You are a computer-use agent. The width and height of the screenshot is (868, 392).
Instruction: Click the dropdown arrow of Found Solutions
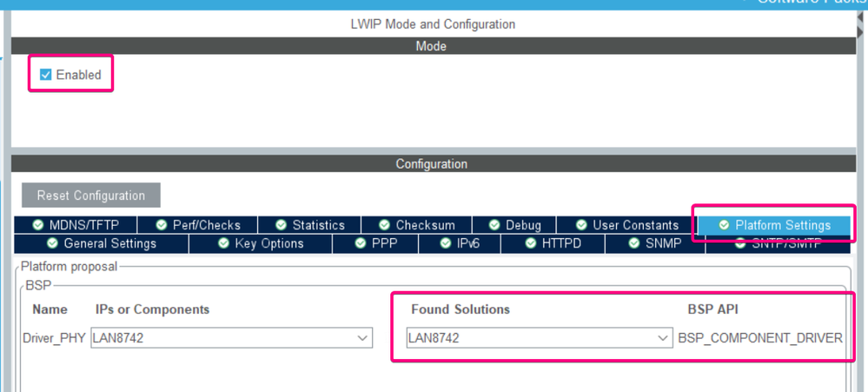662,338
